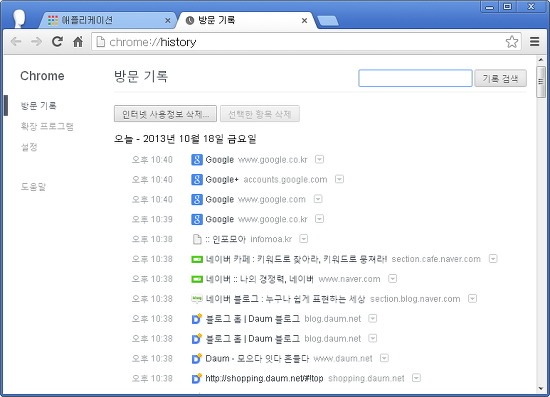Select 방문 기록 in the sidebar

coord(39,106)
